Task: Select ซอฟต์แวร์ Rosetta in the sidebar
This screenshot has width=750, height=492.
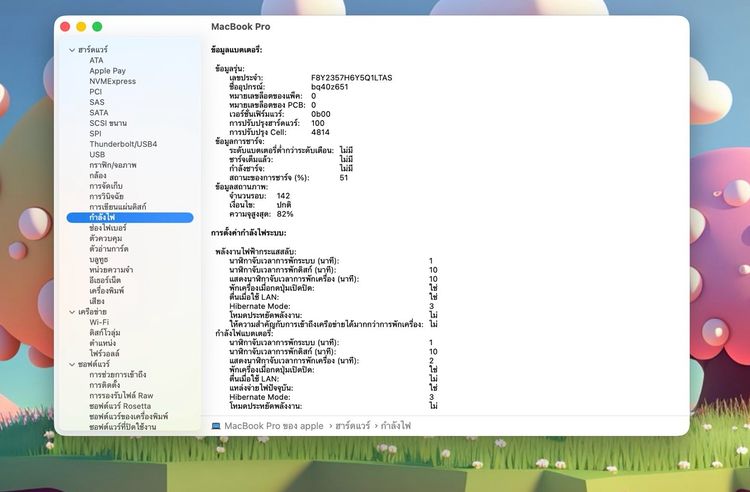Action: point(120,406)
